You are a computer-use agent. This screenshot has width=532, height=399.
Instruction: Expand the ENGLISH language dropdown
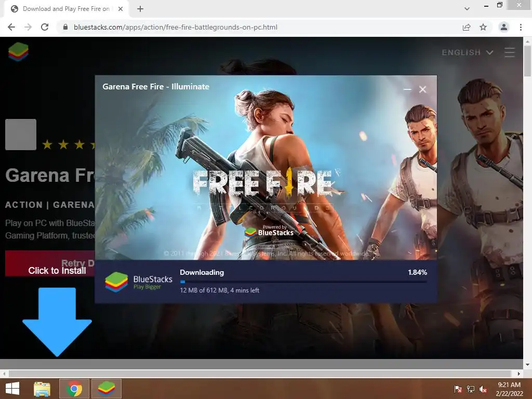coord(467,52)
